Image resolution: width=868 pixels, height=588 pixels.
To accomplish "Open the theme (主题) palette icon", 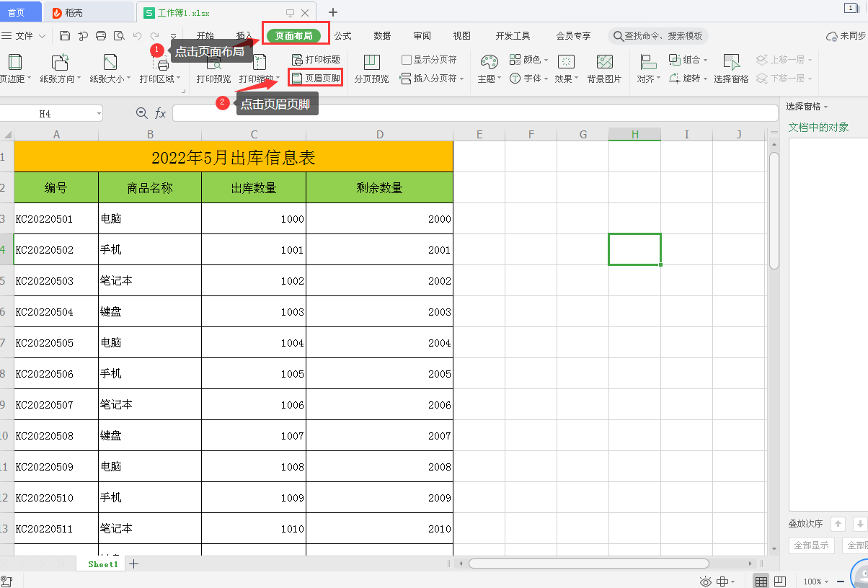I will coord(489,63).
